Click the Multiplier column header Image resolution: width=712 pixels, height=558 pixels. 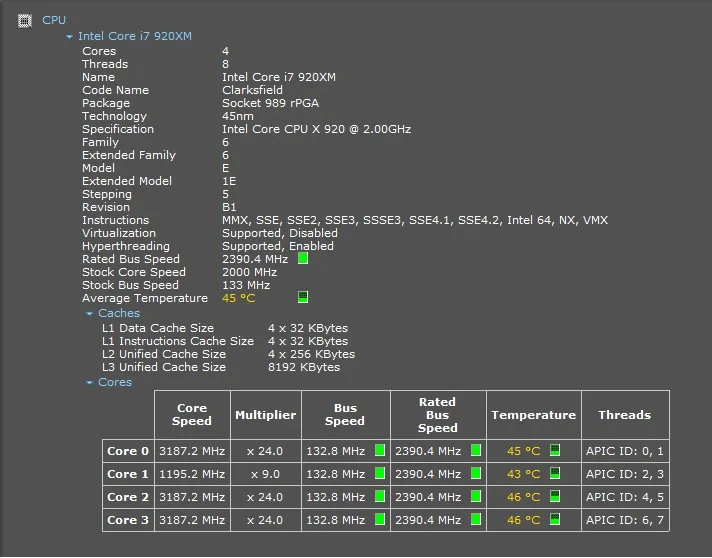266,415
